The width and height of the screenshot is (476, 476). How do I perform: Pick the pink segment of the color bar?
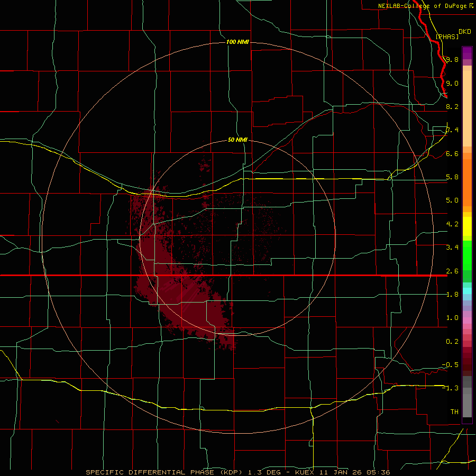tap(467, 321)
